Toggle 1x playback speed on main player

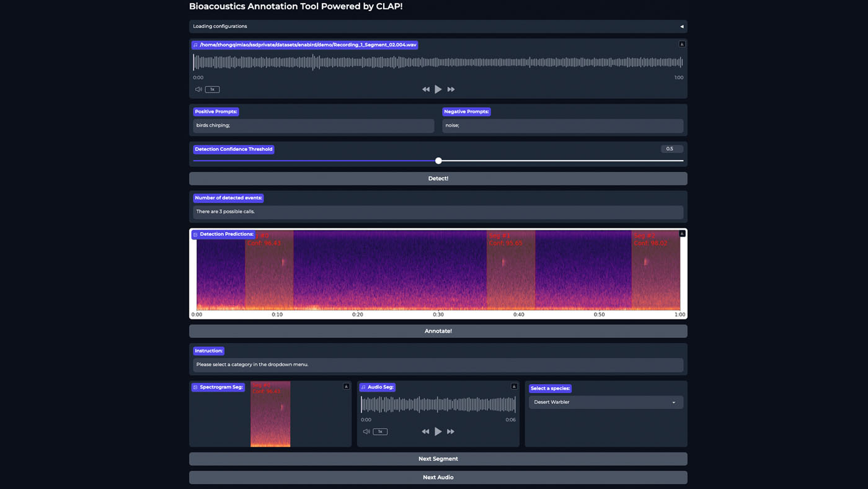tap(211, 89)
